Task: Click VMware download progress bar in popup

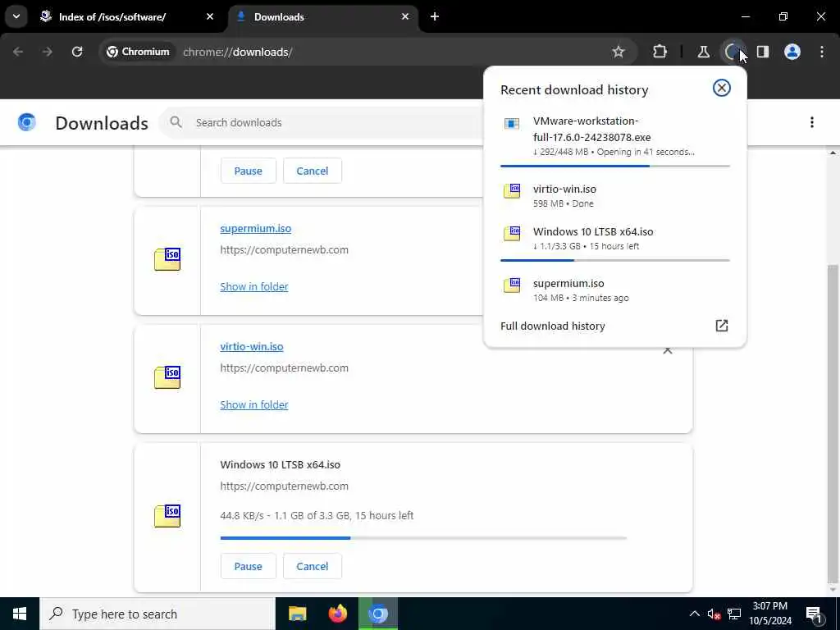Action: 615,166
